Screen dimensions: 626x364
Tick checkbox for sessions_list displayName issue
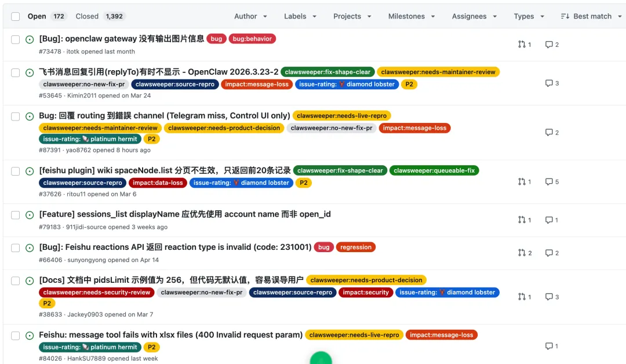15,215
